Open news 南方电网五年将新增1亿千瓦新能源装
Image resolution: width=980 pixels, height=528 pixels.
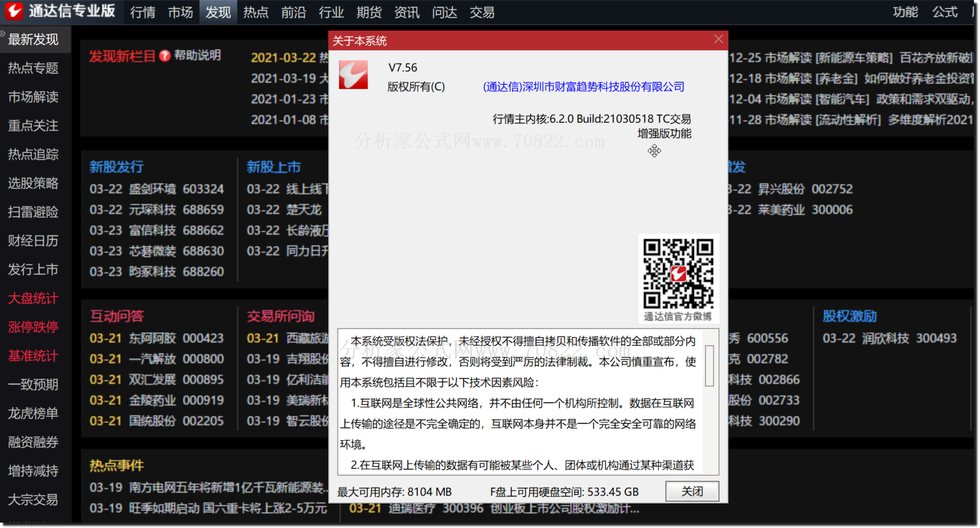coord(208,488)
